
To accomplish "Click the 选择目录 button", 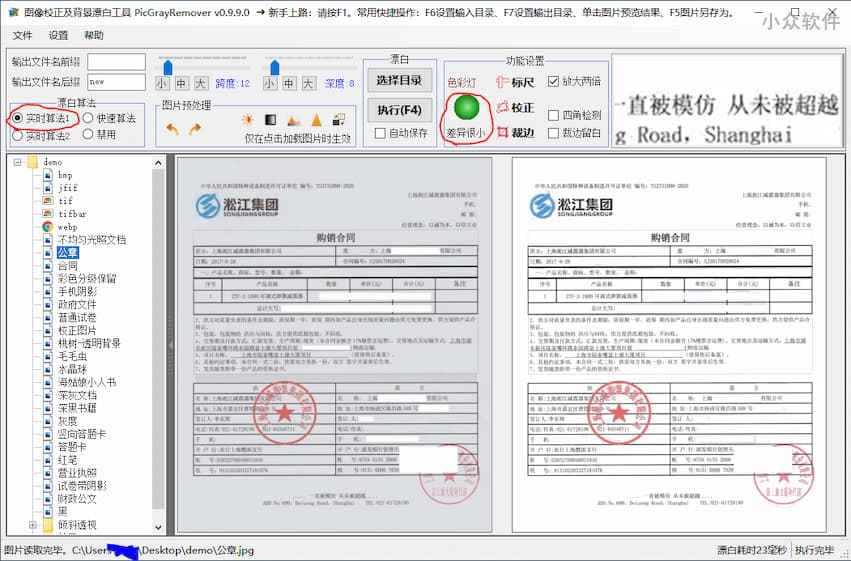I will (399, 81).
